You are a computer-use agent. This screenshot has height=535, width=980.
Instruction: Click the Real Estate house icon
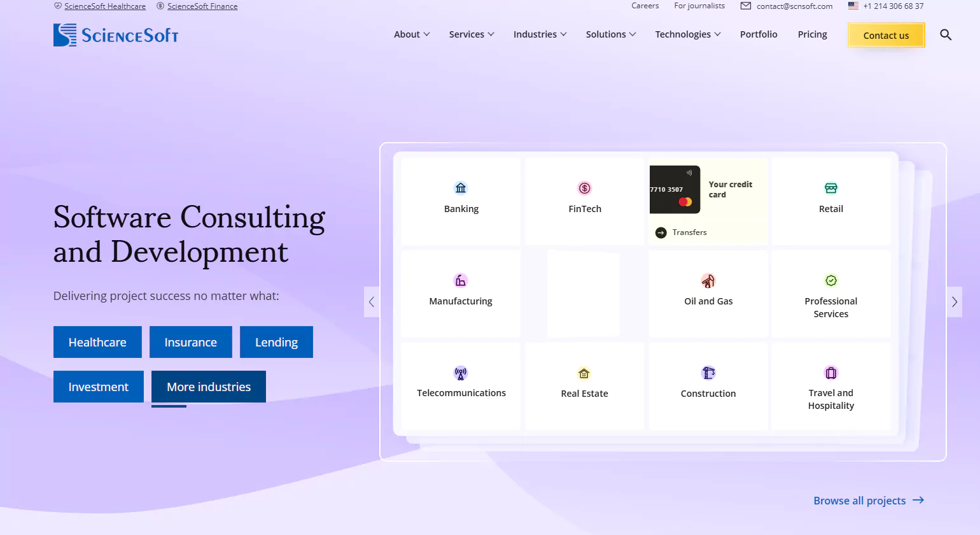coord(584,373)
